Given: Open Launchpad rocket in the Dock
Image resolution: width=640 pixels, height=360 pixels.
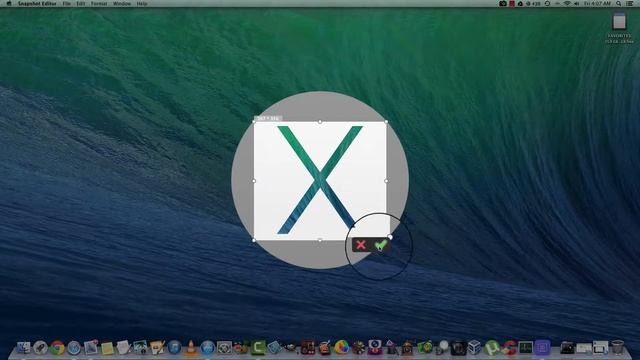Looking at the screenshot, I should (40, 348).
